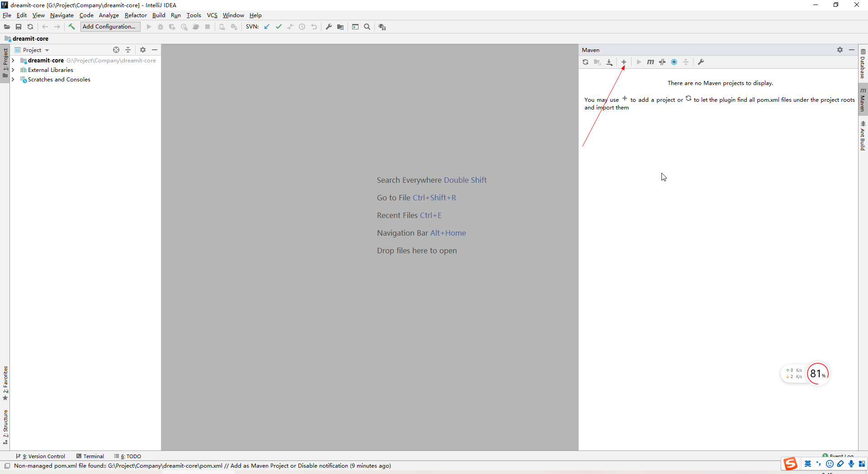Click the Open file folder icon in main toolbar
Viewport: 868px width, 474px height.
tap(7, 27)
